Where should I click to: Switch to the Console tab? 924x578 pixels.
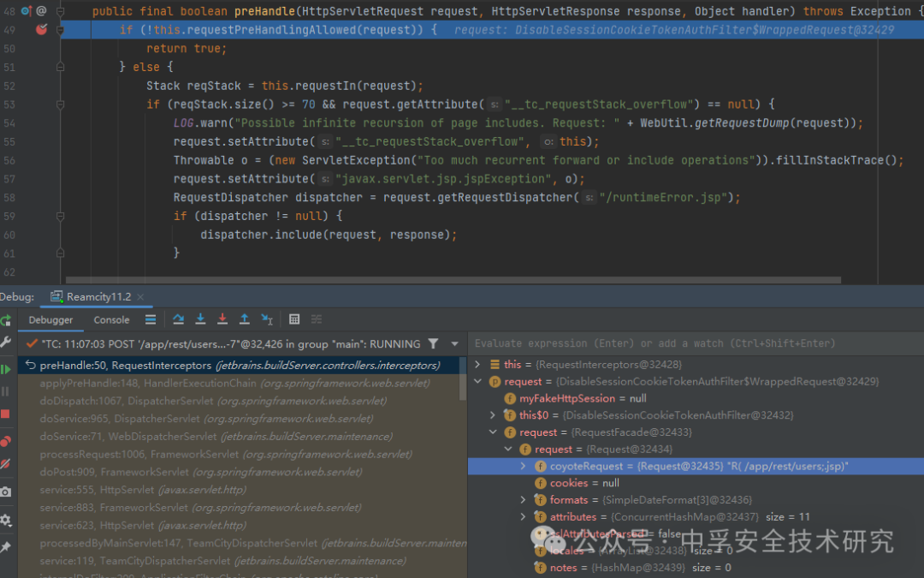(x=111, y=319)
